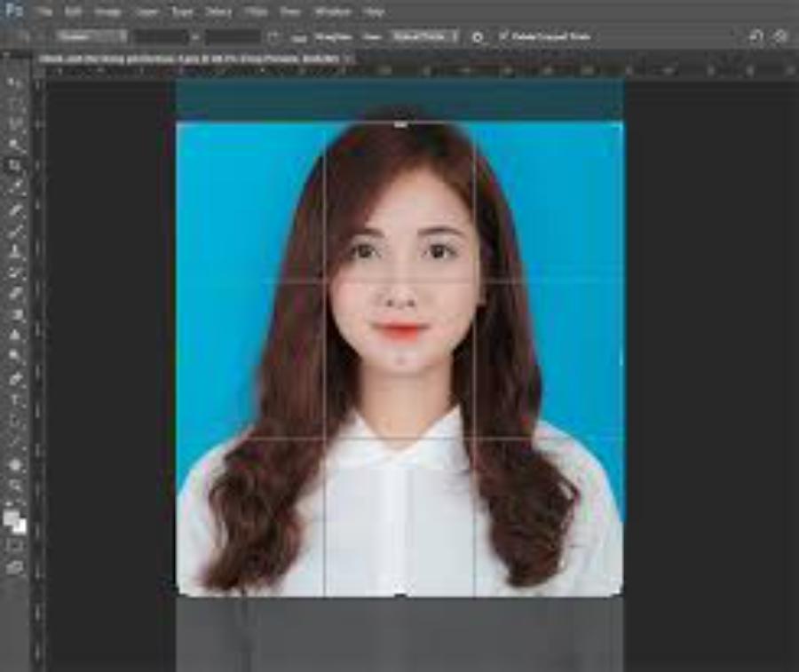Open the Select menu
The height and width of the screenshot is (672, 799).
point(218,12)
